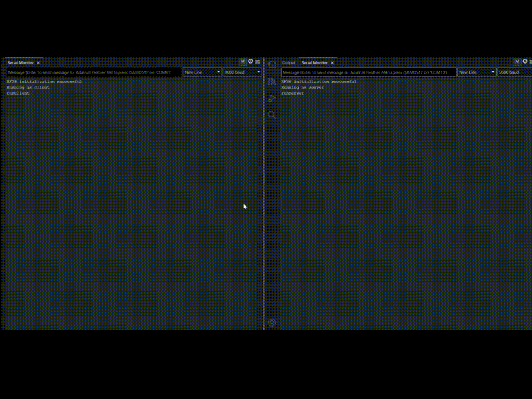Switch to the Output tab

tap(289, 63)
